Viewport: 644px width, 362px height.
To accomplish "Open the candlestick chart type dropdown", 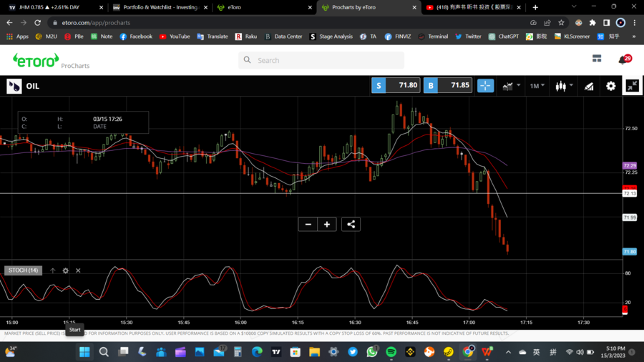I will (564, 86).
